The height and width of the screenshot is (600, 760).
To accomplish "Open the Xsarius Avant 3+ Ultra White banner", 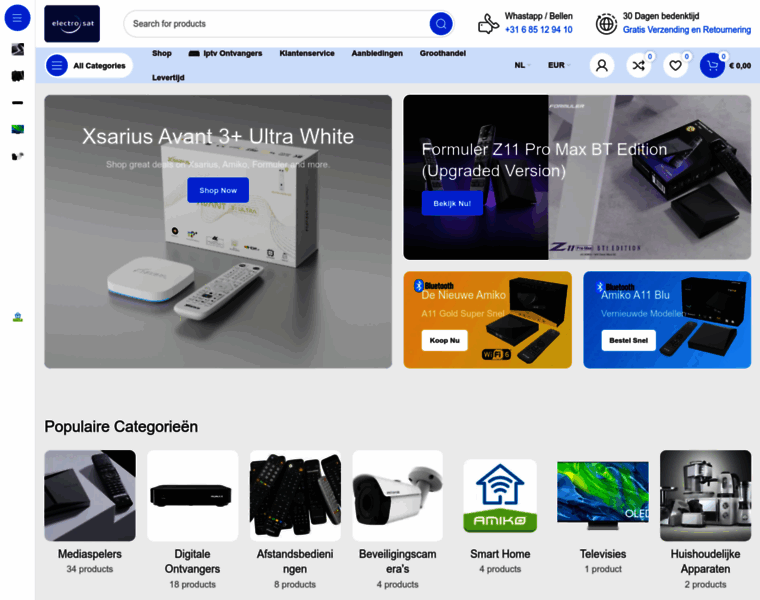I will pyautogui.click(x=218, y=232).
